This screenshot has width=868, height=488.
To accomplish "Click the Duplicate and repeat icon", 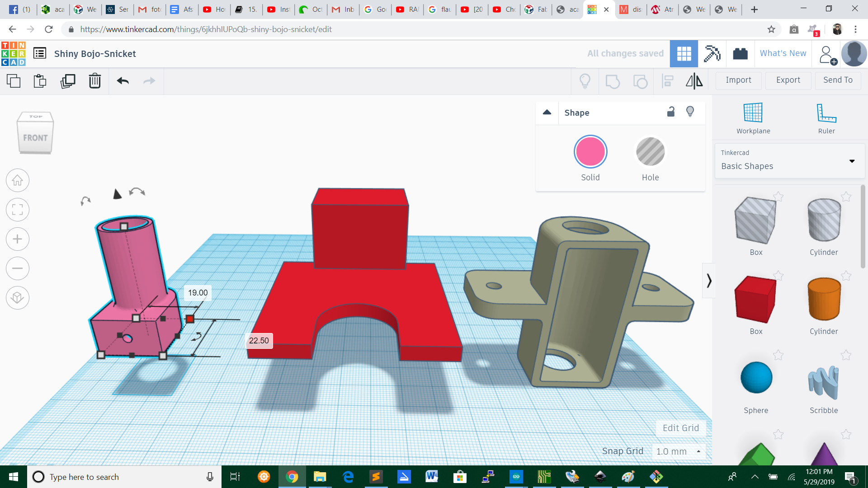I will (68, 81).
